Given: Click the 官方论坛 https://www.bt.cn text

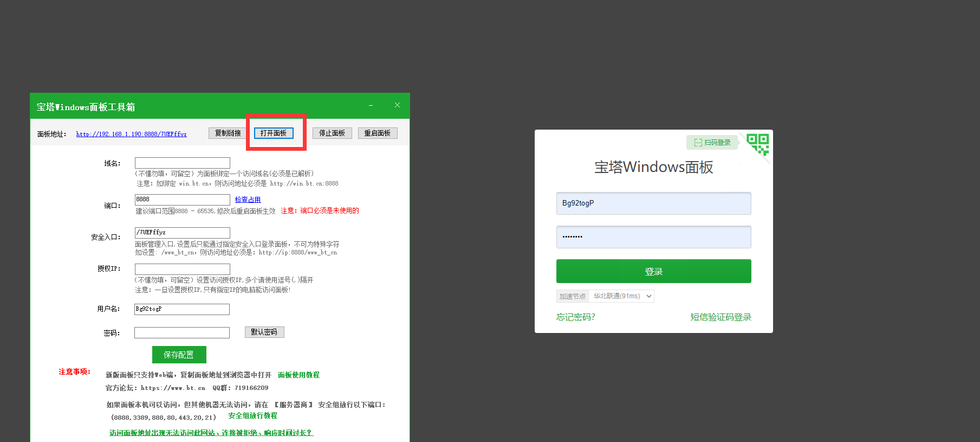Looking at the screenshot, I should coord(155,388).
